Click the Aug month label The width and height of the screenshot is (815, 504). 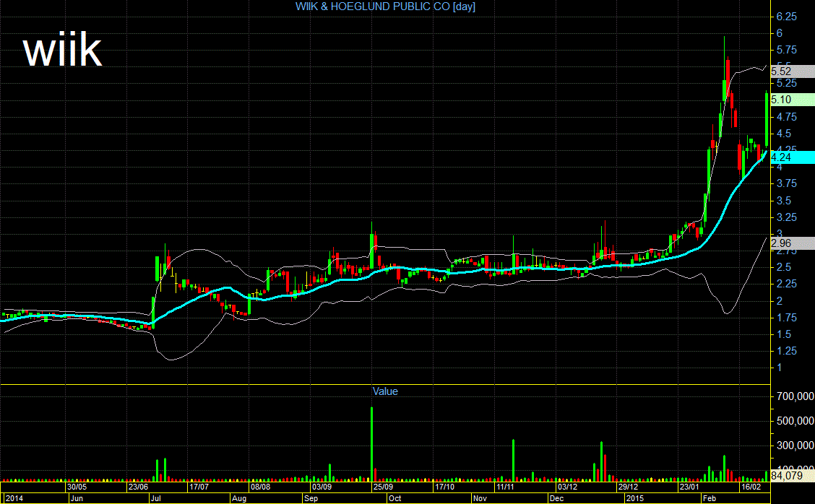pyautogui.click(x=239, y=498)
